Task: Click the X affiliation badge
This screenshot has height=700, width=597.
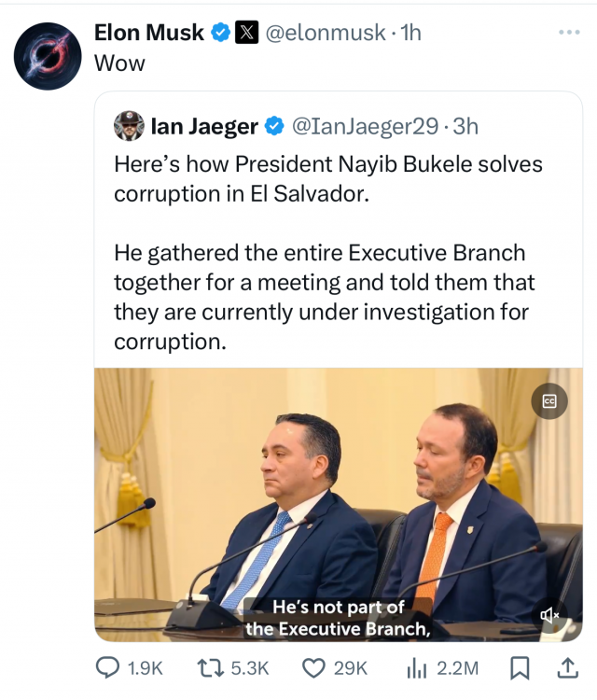Action: tap(246, 34)
